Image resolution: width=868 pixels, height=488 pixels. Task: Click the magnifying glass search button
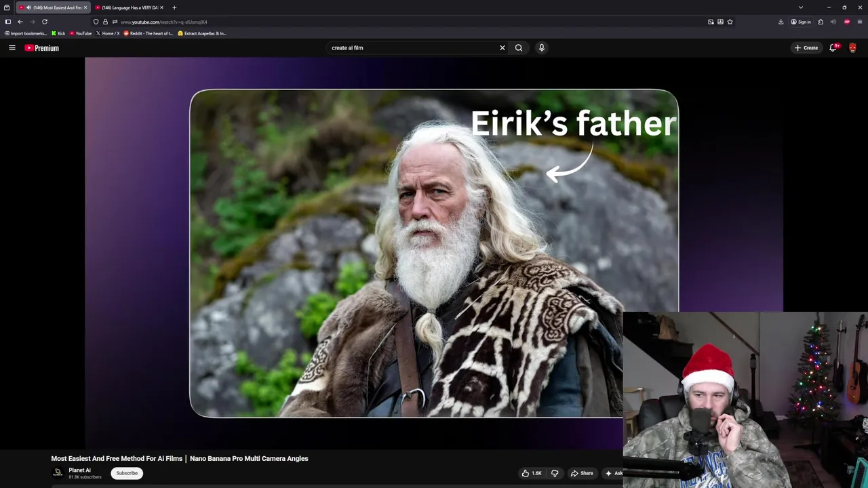coord(519,47)
